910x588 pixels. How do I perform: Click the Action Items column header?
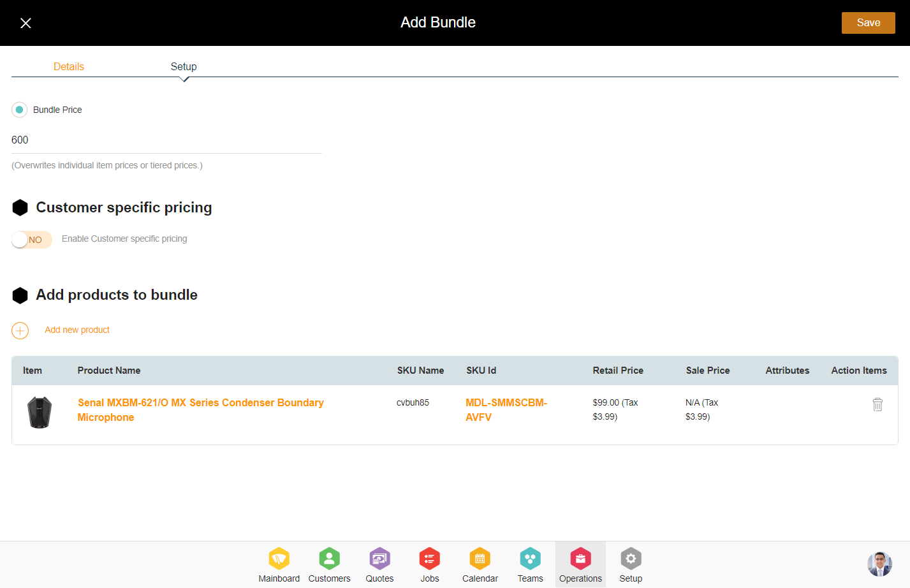(859, 371)
